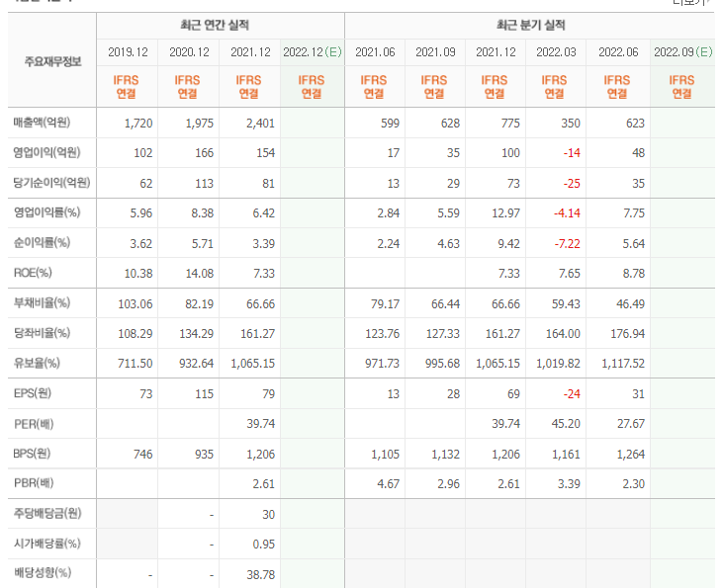723x588 pixels.
Task: Click the 4.67 PBR value
Action: pyautogui.click(x=389, y=484)
